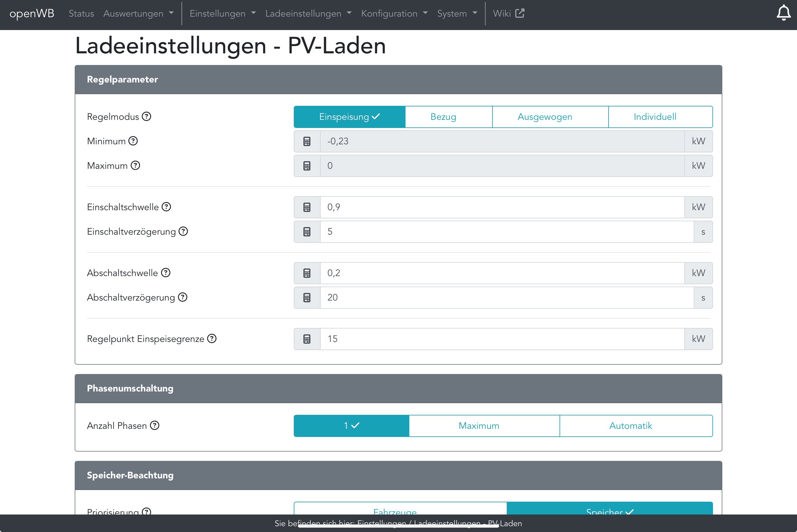Click the help icon next to Regelmodus

coord(146,116)
